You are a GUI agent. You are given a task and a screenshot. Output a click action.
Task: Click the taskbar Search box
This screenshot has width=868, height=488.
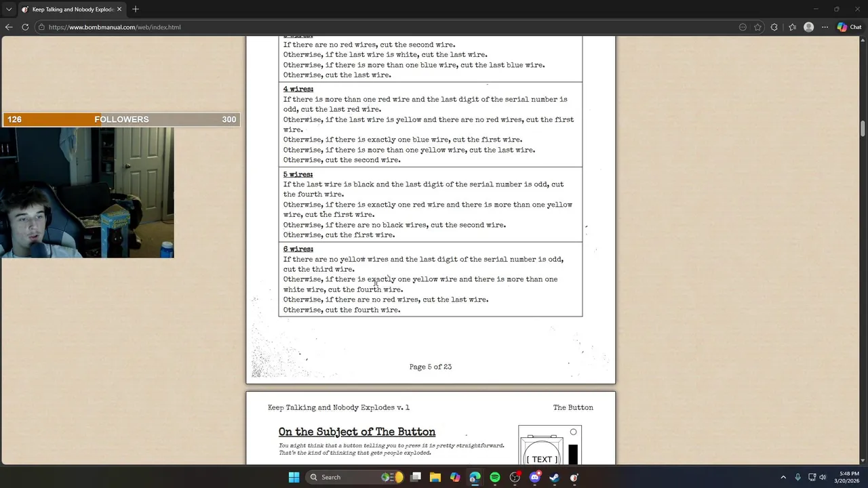click(x=355, y=477)
